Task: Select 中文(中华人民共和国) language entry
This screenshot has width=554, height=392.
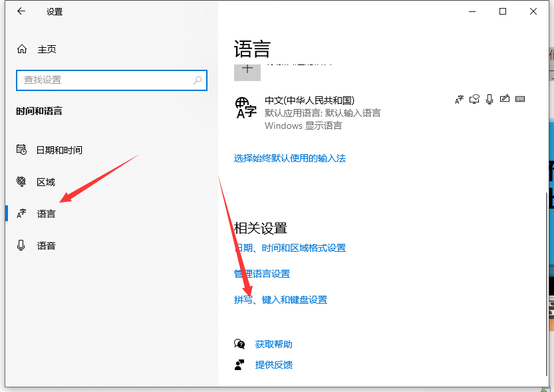Action: coord(309,100)
